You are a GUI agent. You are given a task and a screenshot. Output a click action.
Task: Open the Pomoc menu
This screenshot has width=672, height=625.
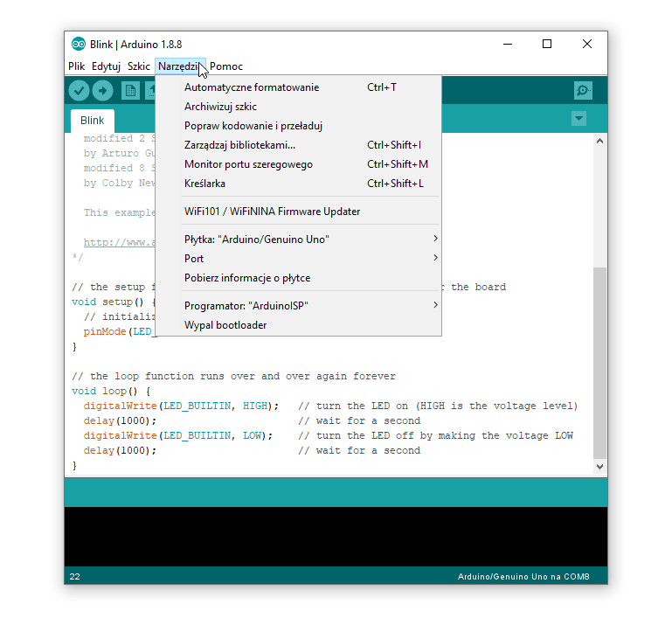click(226, 66)
